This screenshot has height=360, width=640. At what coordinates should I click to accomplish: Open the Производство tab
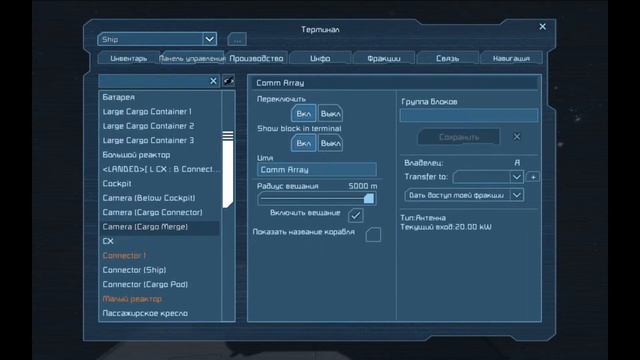tap(256, 58)
